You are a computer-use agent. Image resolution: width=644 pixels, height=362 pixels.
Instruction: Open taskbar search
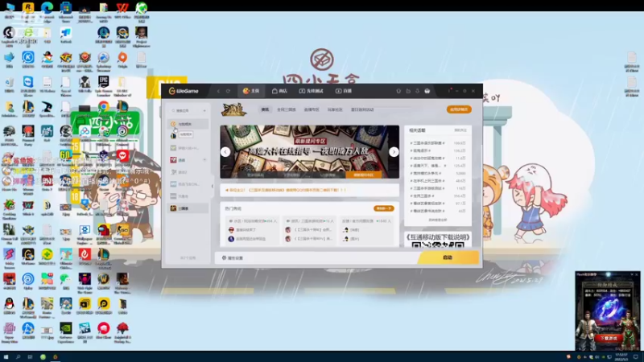[x=18, y=356]
